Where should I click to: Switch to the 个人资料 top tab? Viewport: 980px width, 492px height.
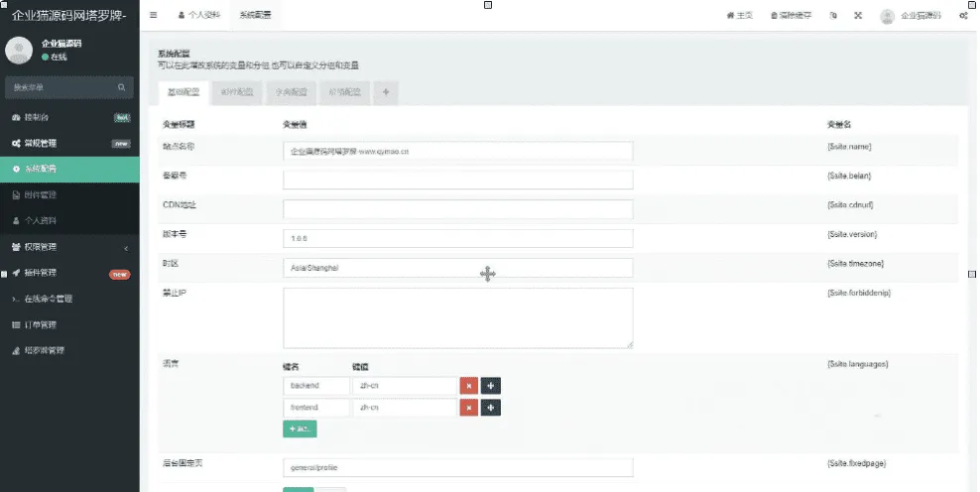199,15
